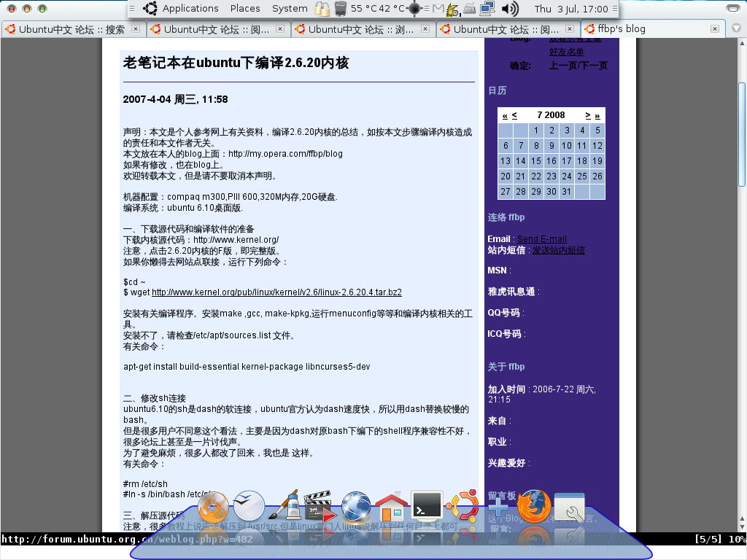
Task: Click the 日历 sidebar heading
Action: (498, 90)
